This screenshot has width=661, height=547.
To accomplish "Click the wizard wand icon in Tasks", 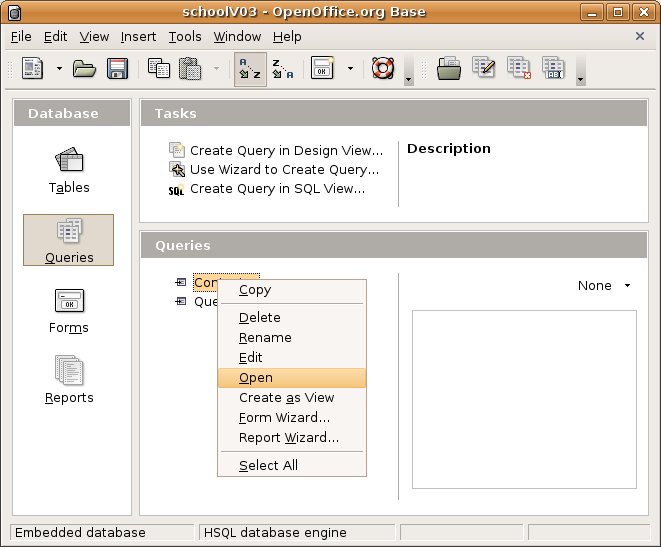I will click(177, 169).
